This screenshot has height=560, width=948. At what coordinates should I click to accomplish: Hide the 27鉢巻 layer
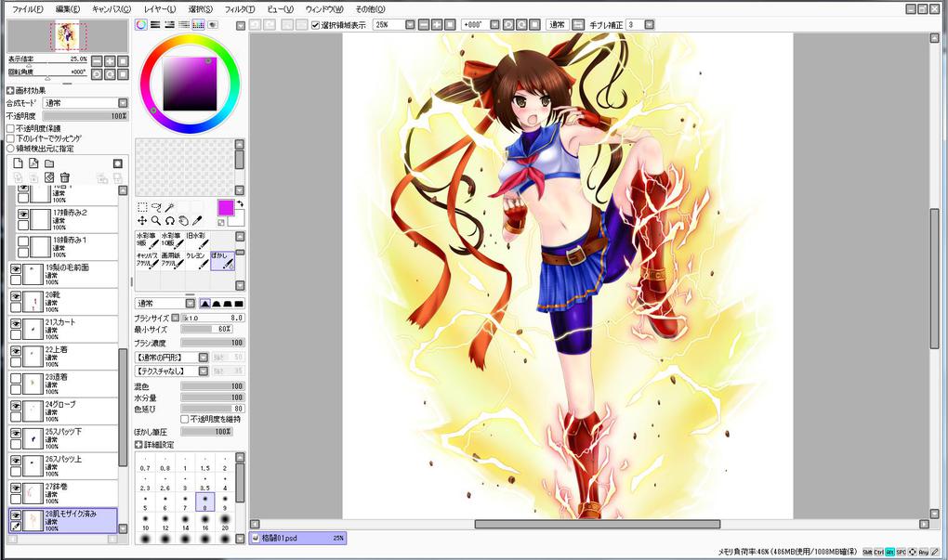pyautogui.click(x=16, y=488)
